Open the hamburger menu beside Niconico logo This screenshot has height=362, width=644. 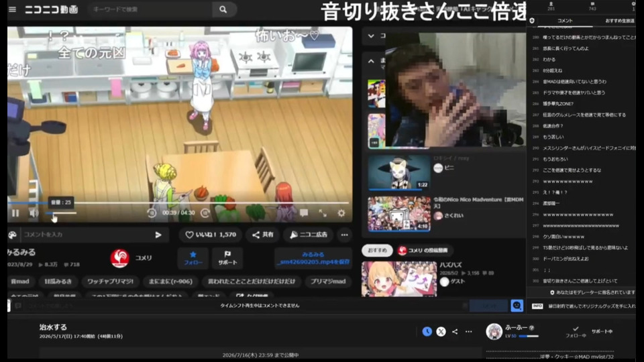[12, 9]
